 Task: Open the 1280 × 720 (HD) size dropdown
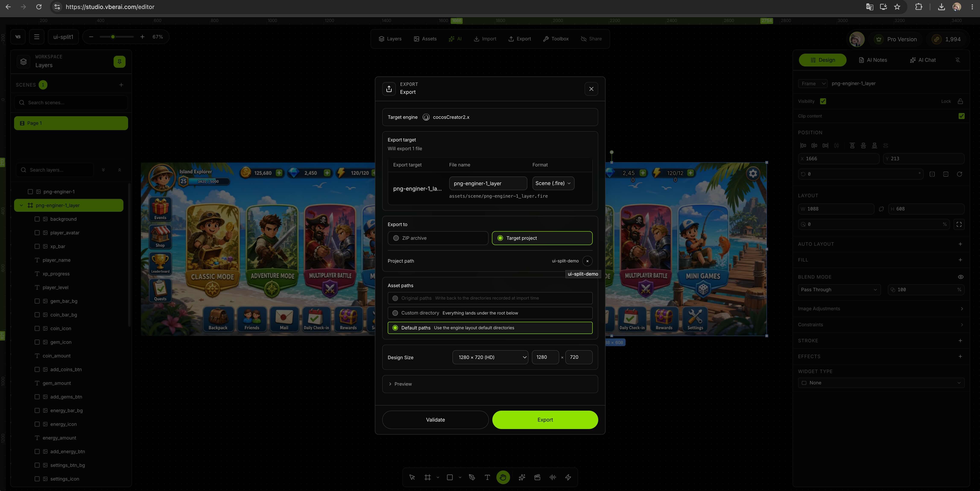pyautogui.click(x=490, y=357)
